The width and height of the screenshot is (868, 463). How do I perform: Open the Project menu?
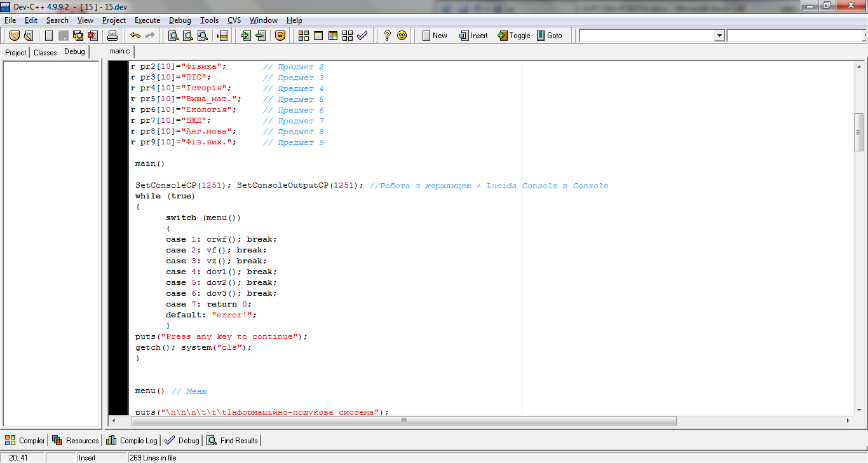(x=114, y=20)
